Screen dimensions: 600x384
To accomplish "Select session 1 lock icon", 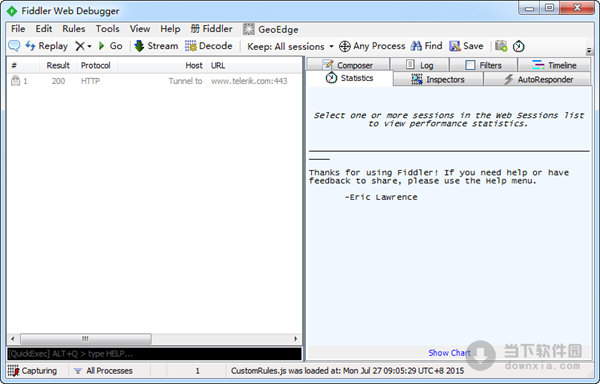I will 15,81.
